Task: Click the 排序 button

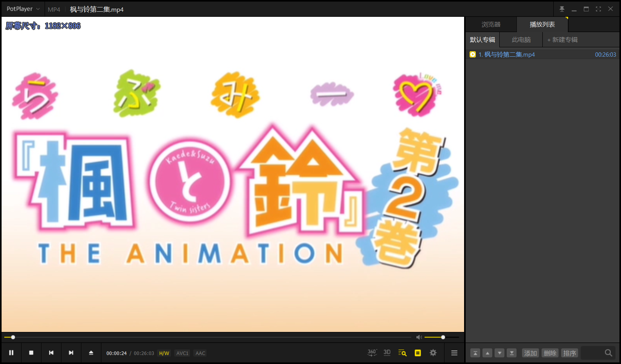Action: point(569,353)
